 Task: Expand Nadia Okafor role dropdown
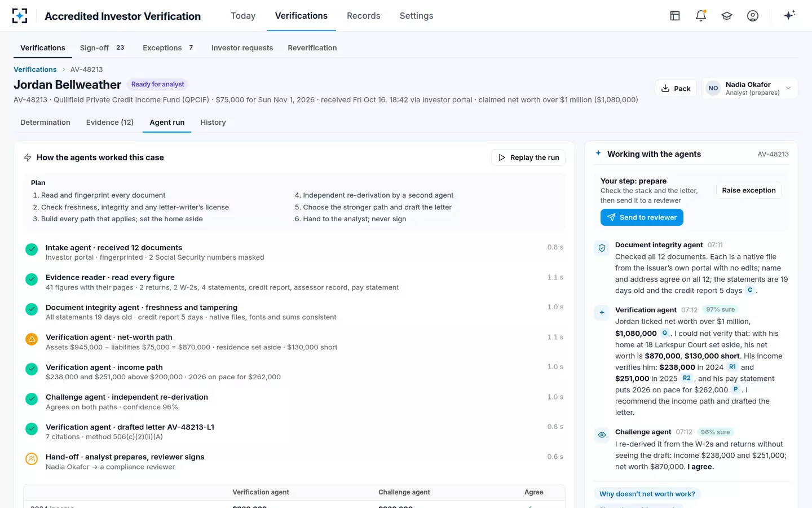point(750,88)
